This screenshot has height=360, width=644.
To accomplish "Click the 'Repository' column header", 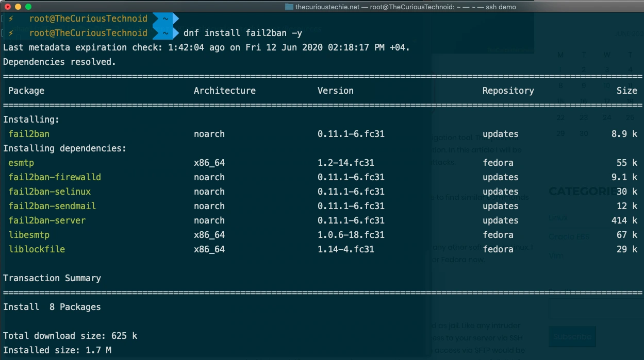I will 508,91.
